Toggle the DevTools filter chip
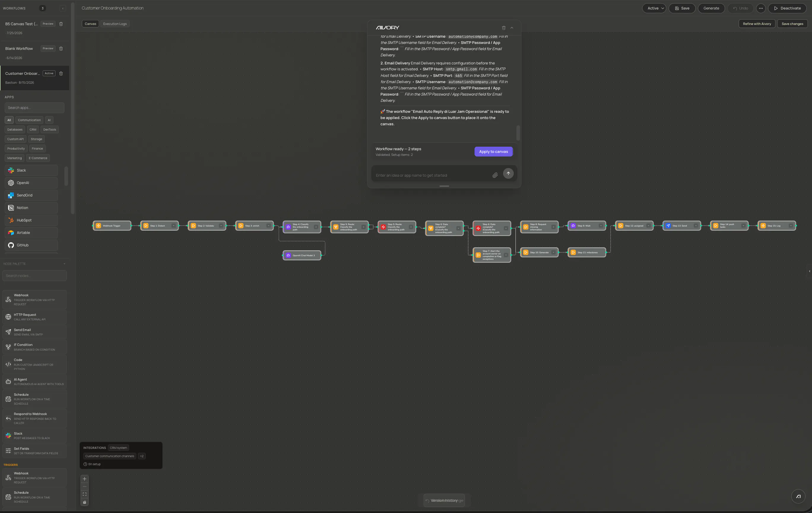 pyautogui.click(x=50, y=129)
